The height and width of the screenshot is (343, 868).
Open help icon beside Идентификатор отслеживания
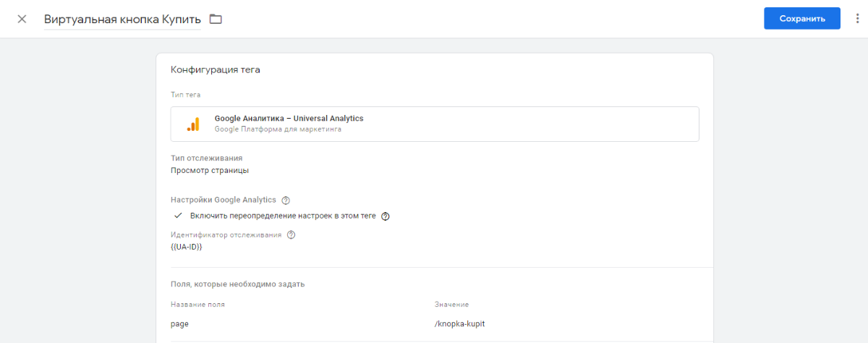click(292, 235)
